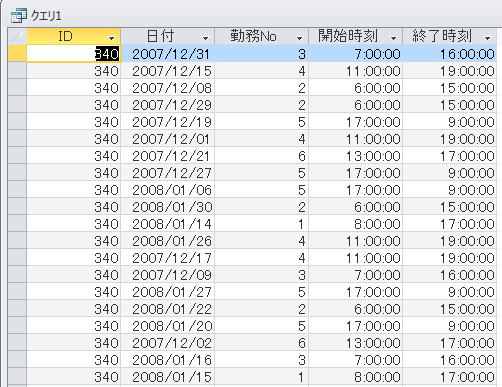The height and width of the screenshot is (387, 502).
Task: Click 終了時刻 17:00:00 in the 2008/01/15 row
Action: (450, 377)
